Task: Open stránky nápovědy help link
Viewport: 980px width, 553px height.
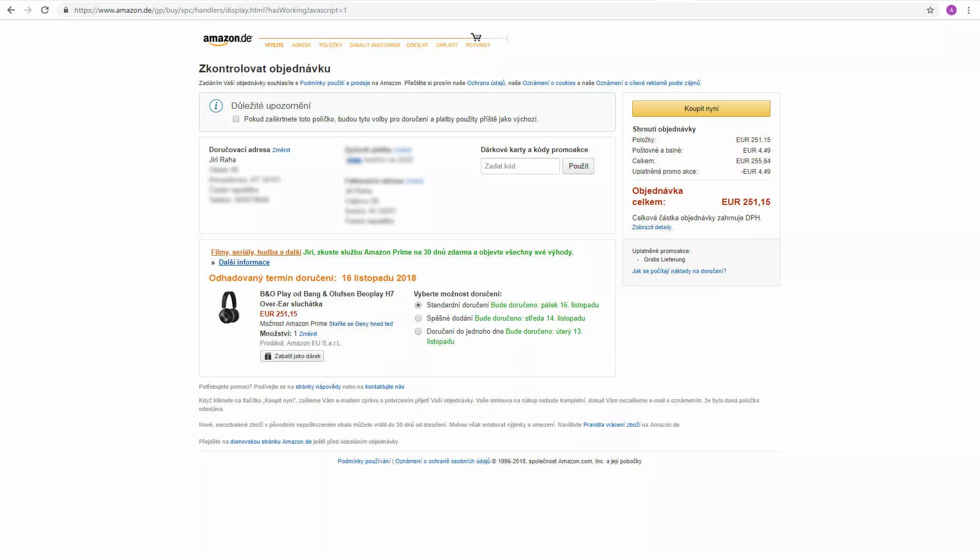Action: [318, 387]
